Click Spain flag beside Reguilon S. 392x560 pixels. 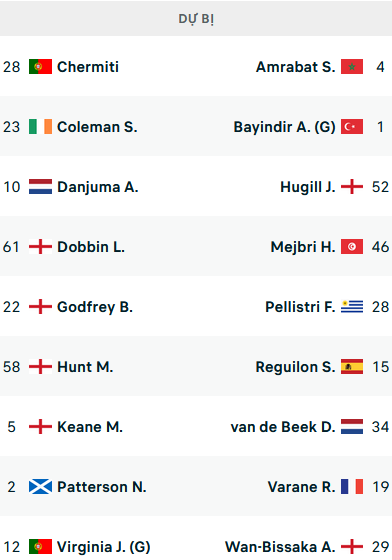352,366
